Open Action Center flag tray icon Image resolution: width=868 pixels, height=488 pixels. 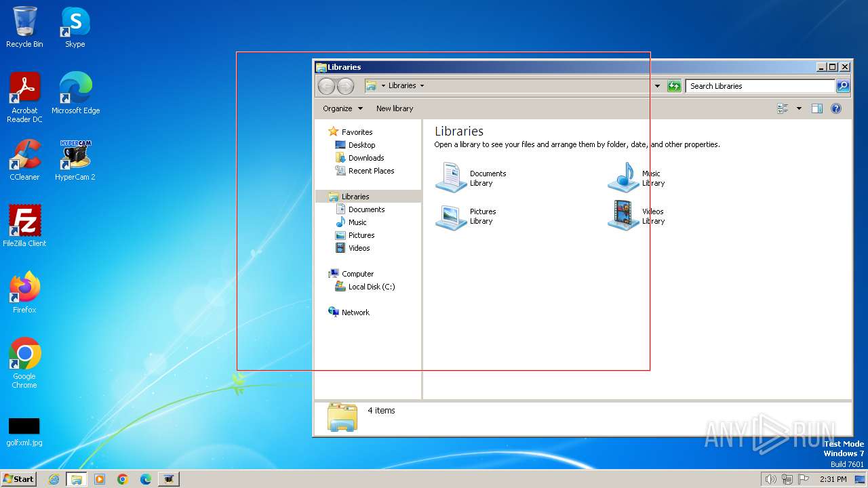pos(804,479)
